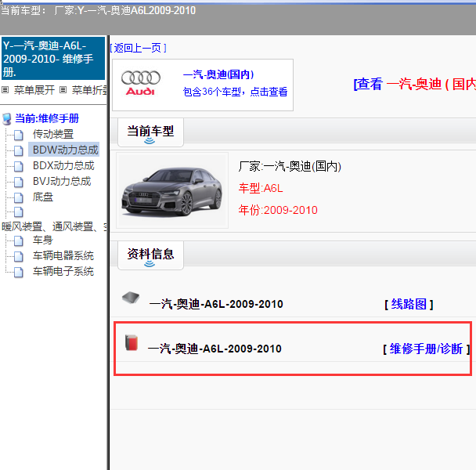Viewport: 476px width, 470px height.
Task: Click red 年份:2009-2010 text
Action: tap(278, 210)
